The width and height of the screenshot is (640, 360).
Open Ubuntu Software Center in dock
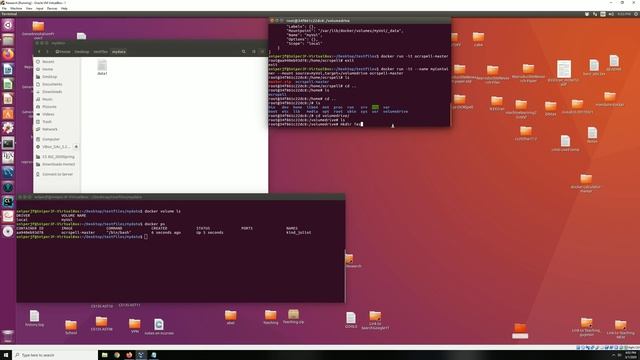[8, 113]
